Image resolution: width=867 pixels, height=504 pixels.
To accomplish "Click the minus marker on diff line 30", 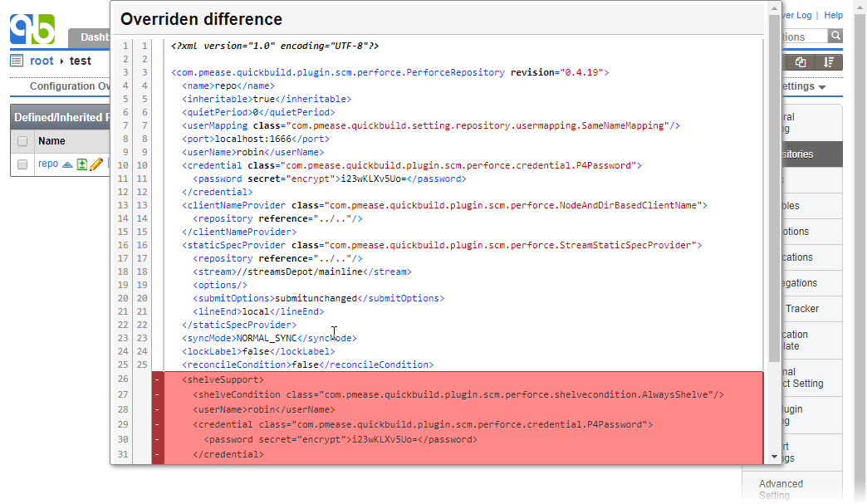I will (x=158, y=438).
